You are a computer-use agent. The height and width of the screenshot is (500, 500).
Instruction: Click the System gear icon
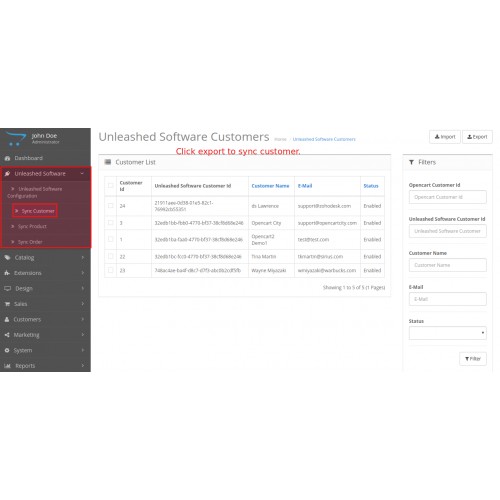7,350
